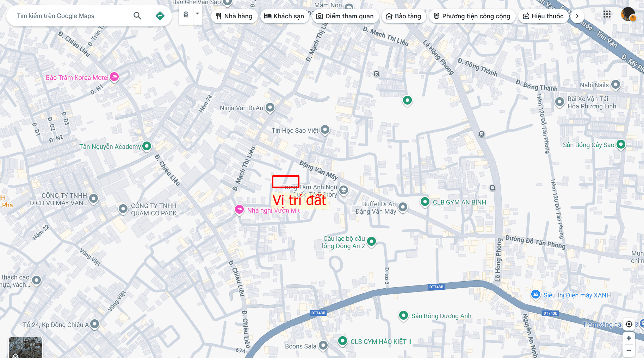Toggle the satellite layer thumbnail
Viewport: 644px width, 358px height.
tap(25, 347)
